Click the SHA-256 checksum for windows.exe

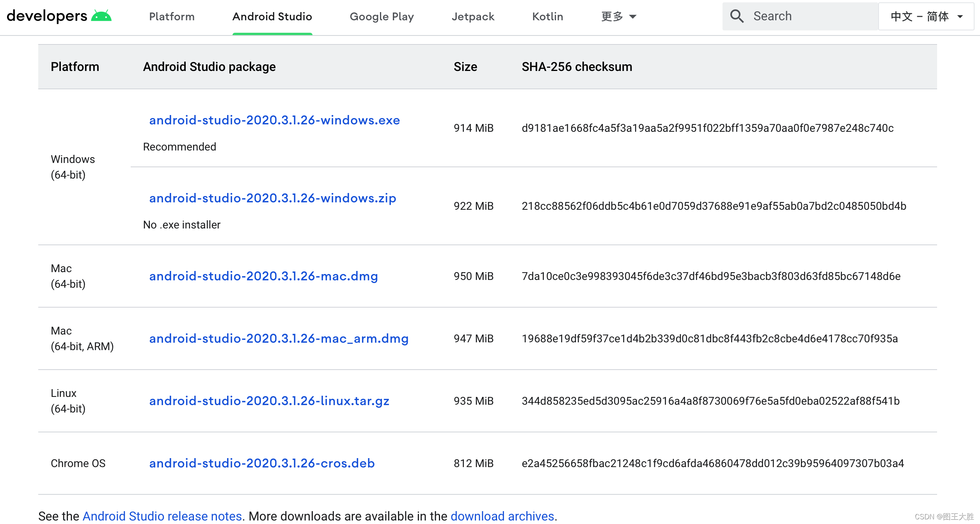point(707,128)
